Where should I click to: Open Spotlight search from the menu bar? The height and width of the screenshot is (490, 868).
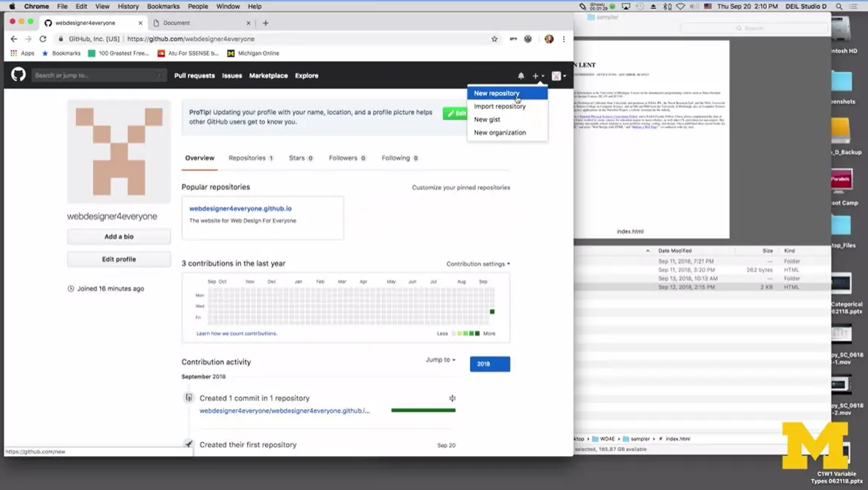pos(839,6)
